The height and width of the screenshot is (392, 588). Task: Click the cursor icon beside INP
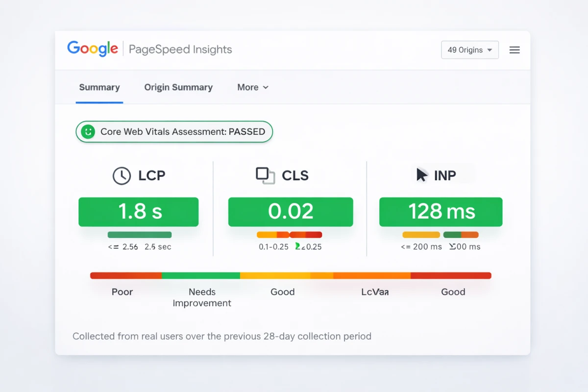[420, 174]
